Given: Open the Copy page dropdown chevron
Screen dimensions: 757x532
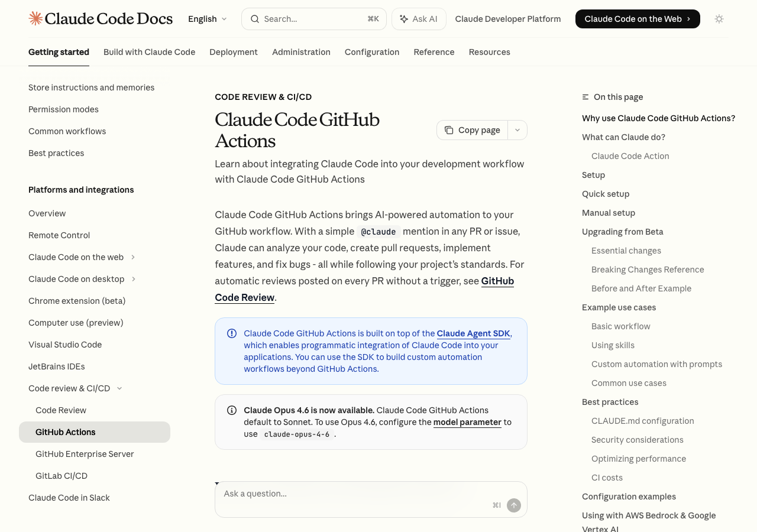Looking at the screenshot, I should (x=517, y=130).
